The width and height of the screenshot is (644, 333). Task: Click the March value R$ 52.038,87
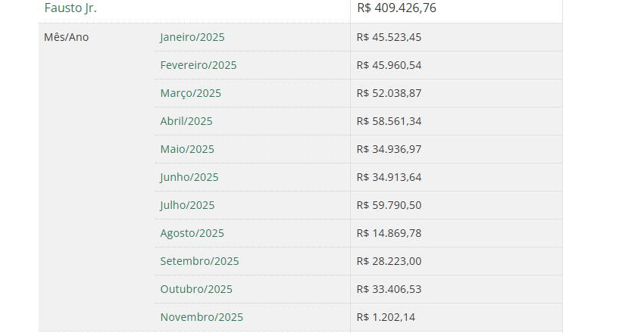pos(389,93)
